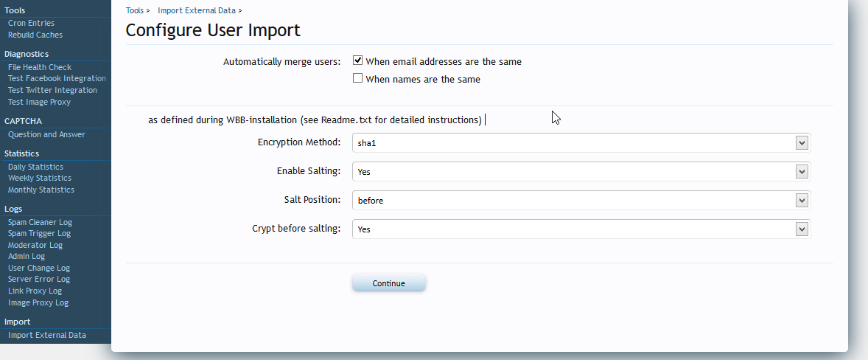Open the Enable Salting dropdown
The height and width of the screenshot is (360, 868).
coord(581,172)
